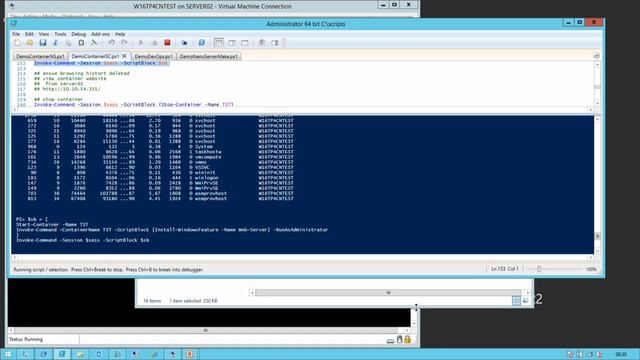
Task: Open the Tools menu
Action: 60,34
